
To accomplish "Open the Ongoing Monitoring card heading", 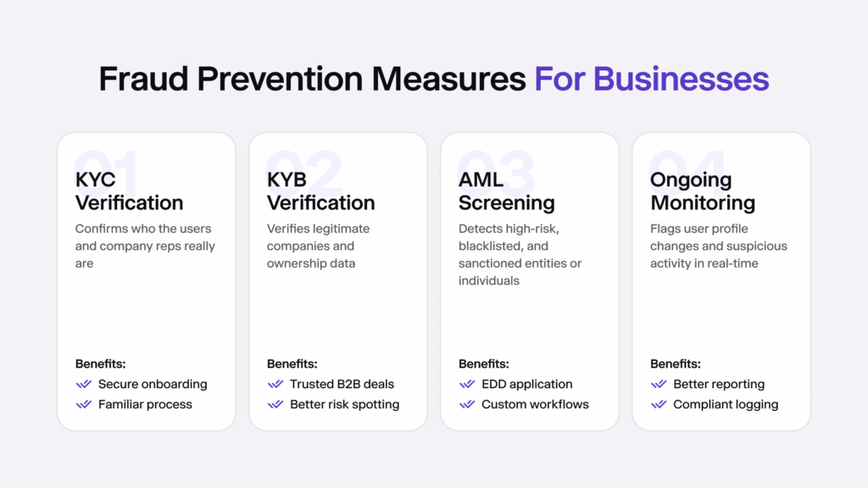I will [x=702, y=191].
